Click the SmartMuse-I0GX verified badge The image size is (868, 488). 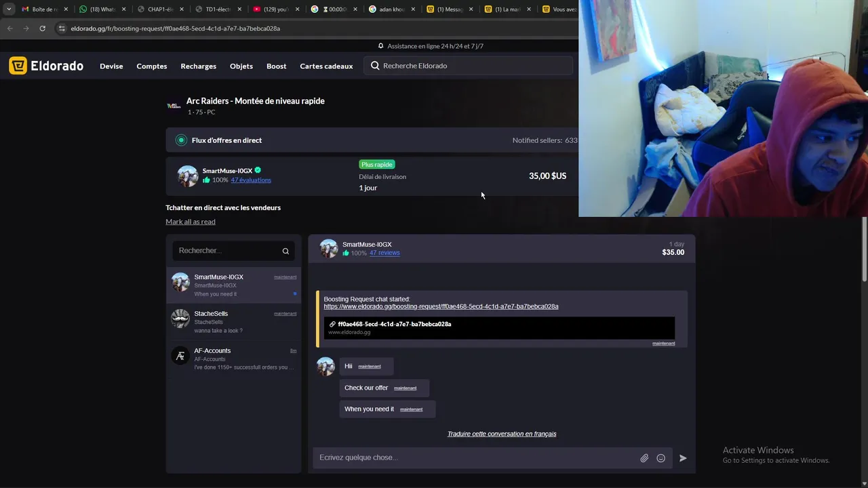click(x=258, y=170)
